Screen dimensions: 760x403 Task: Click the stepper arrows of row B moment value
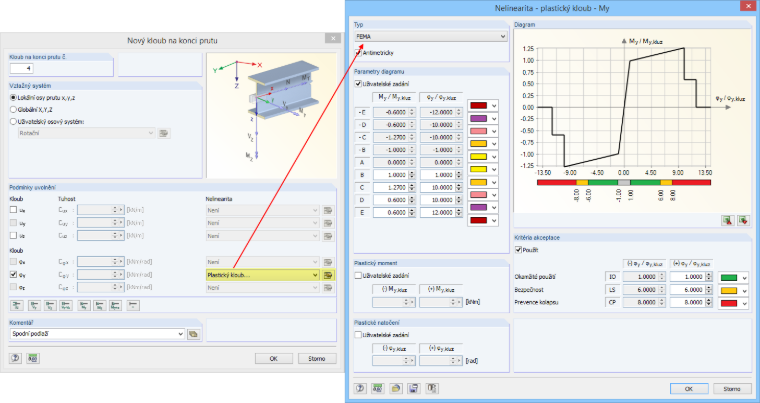pos(412,175)
